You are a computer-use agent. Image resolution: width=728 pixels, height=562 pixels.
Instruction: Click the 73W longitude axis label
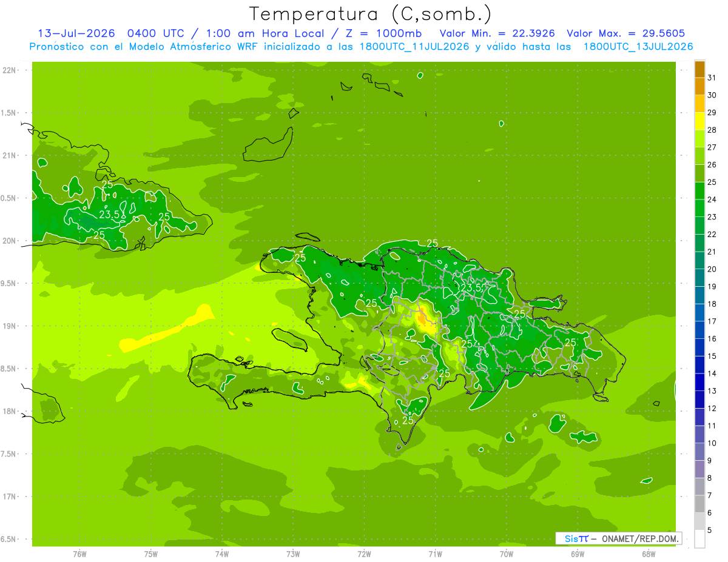click(x=293, y=554)
